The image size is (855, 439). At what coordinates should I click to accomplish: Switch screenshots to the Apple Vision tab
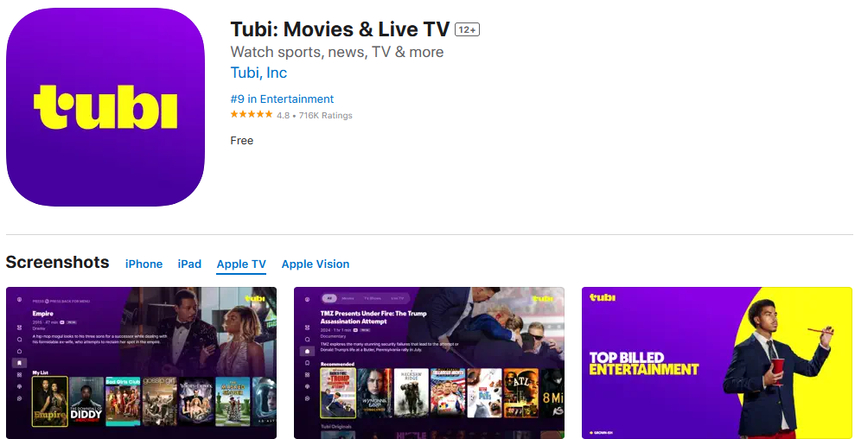pyautogui.click(x=315, y=264)
